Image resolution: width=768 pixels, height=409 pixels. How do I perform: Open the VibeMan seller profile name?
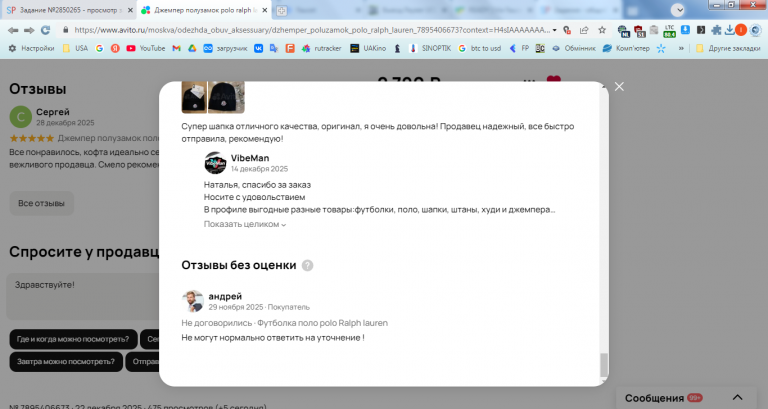tap(250, 158)
